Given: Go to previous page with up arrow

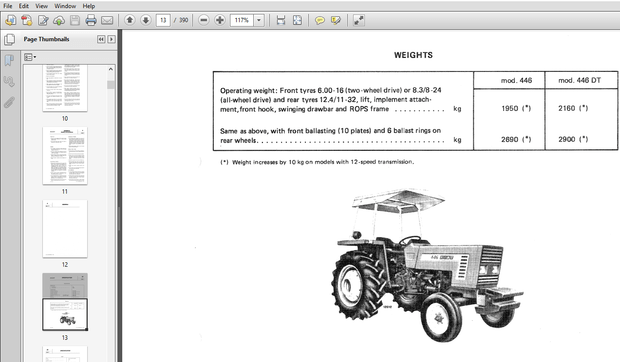Looking at the screenshot, I should click(x=129, y=20).
